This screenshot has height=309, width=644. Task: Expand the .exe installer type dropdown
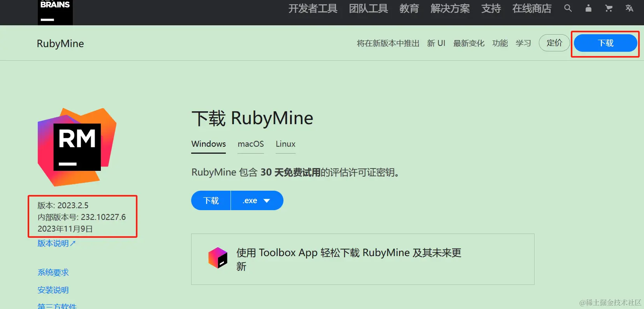tap(257, 200)
